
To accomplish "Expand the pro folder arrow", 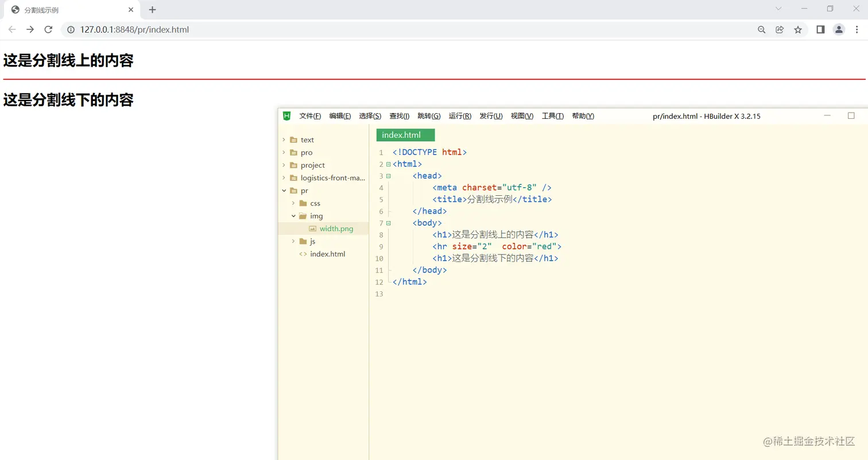I will coord(284,152).
